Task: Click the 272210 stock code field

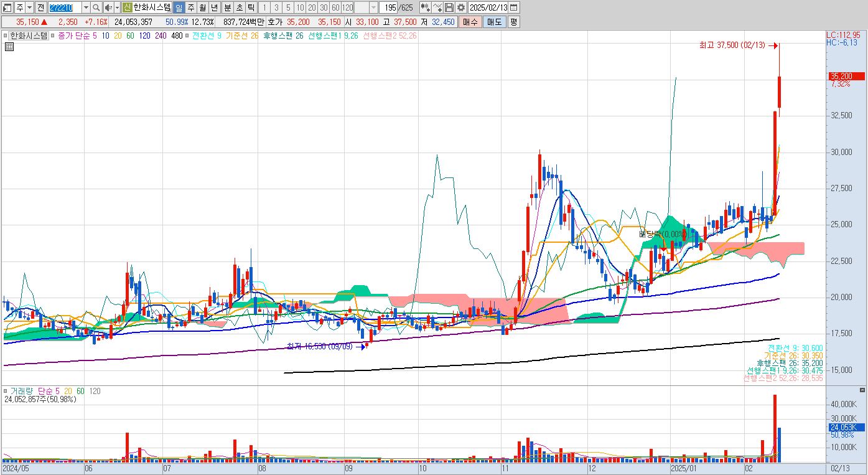Action: [x=64, y=7]
